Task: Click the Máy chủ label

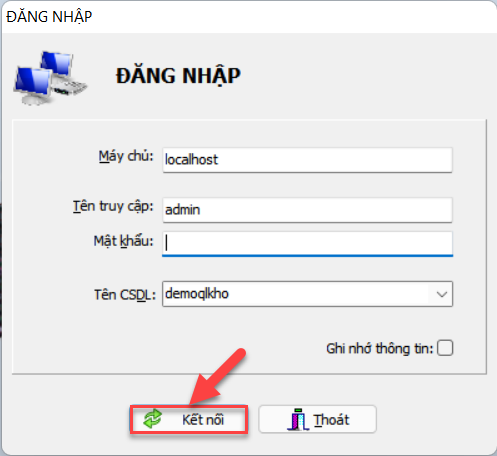Action: pyautogui.click(x=126, y=156)
